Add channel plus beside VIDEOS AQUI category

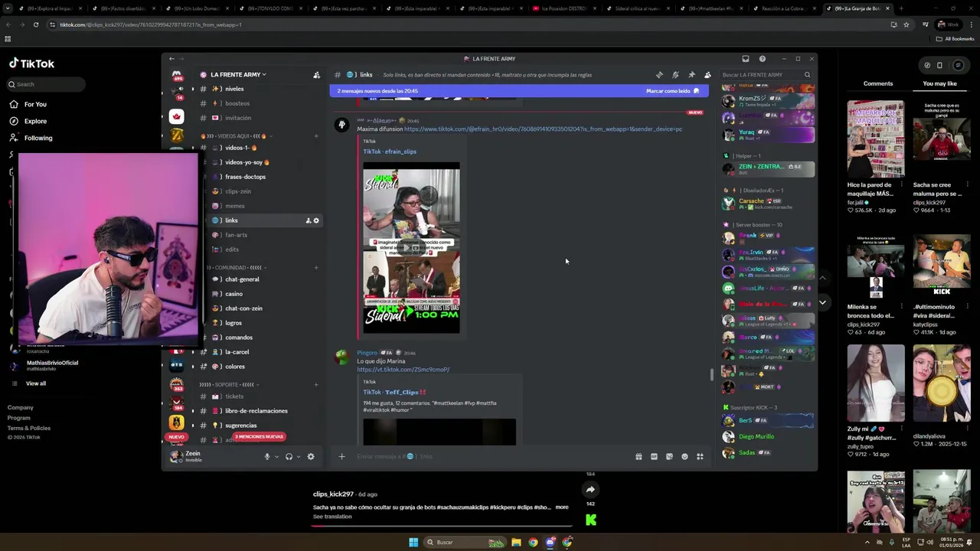(x=316, y=136)
